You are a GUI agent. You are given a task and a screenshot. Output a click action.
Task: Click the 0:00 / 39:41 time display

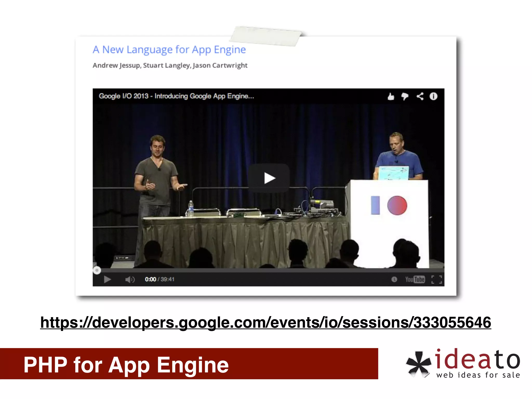159,280
